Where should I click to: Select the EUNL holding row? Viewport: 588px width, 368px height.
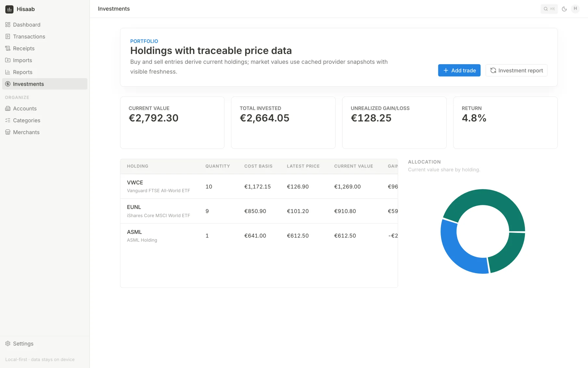click(259, 211)
